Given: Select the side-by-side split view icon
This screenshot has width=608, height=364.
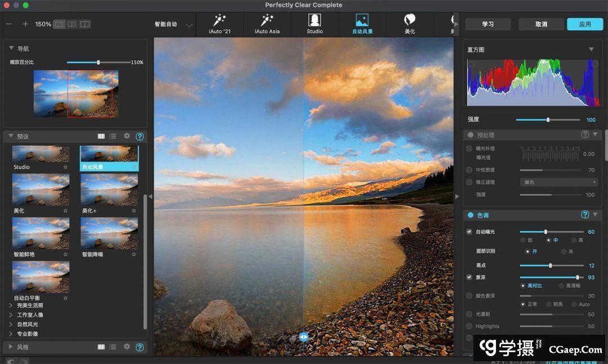Looking at the screenshot, I should (x=71, y=24).
